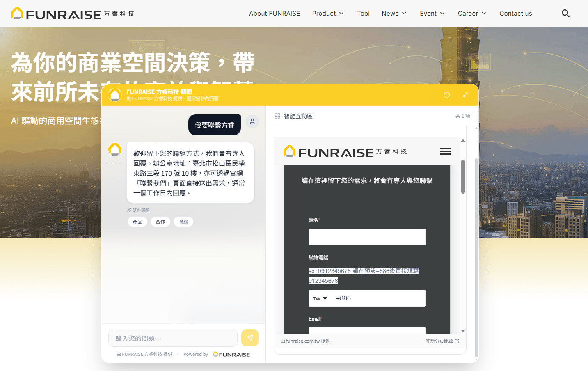588x371 pixels.
Task: Click the FUNRAISE logo in the site header
Action: click(73, 14)
